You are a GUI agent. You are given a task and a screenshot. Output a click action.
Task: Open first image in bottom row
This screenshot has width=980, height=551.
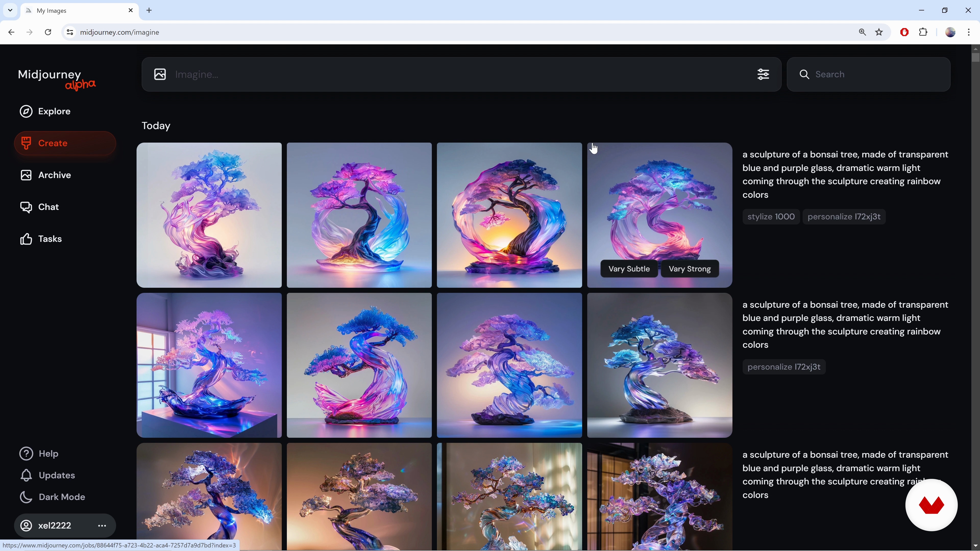[x=209, y=497]
